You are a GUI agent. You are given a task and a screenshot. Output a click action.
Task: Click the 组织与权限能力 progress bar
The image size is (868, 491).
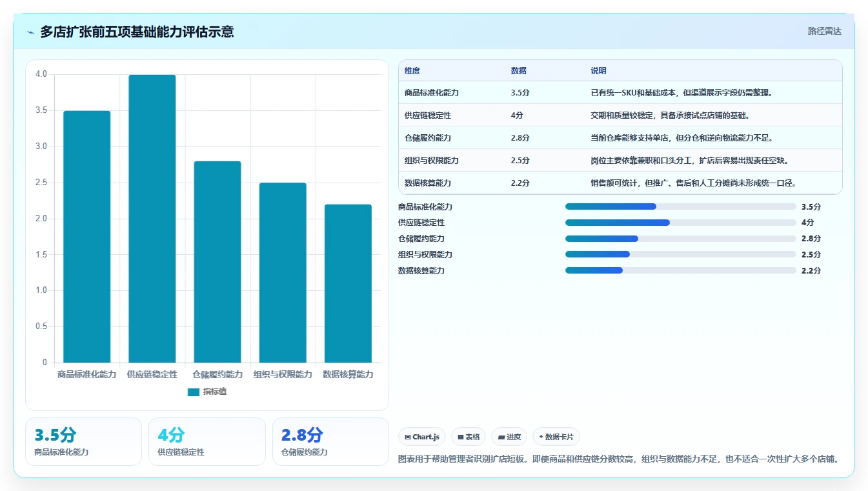point(680,254)
